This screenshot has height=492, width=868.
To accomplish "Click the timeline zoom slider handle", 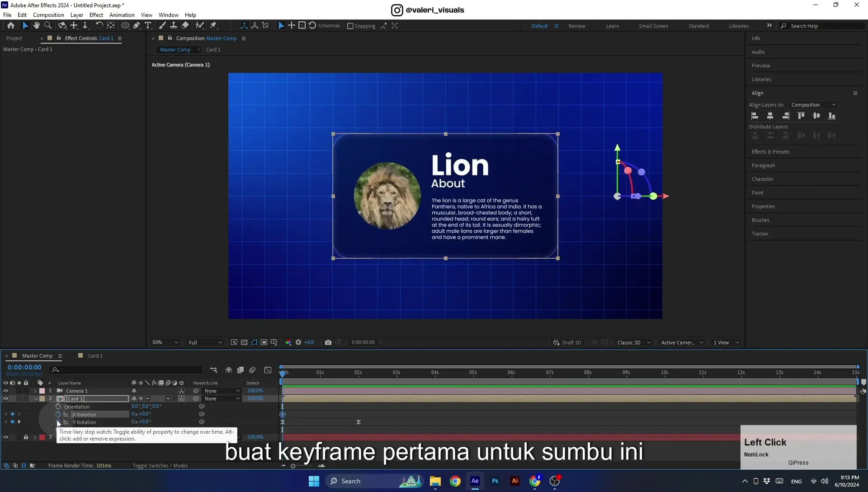I will [293, 466].
